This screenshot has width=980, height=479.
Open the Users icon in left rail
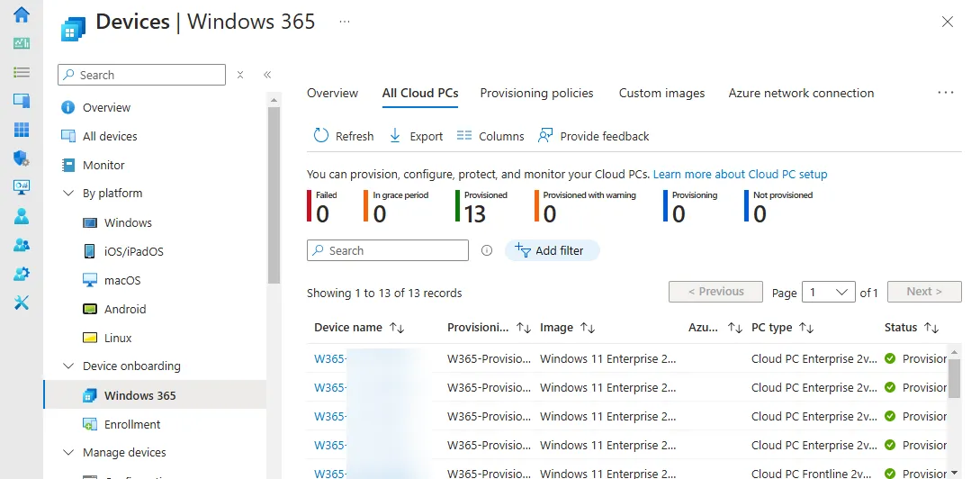[22, 216]
